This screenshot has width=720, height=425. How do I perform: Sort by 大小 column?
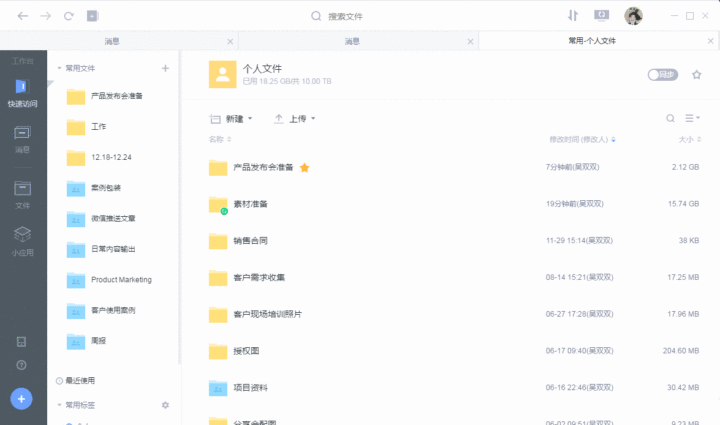pos(690,140)
